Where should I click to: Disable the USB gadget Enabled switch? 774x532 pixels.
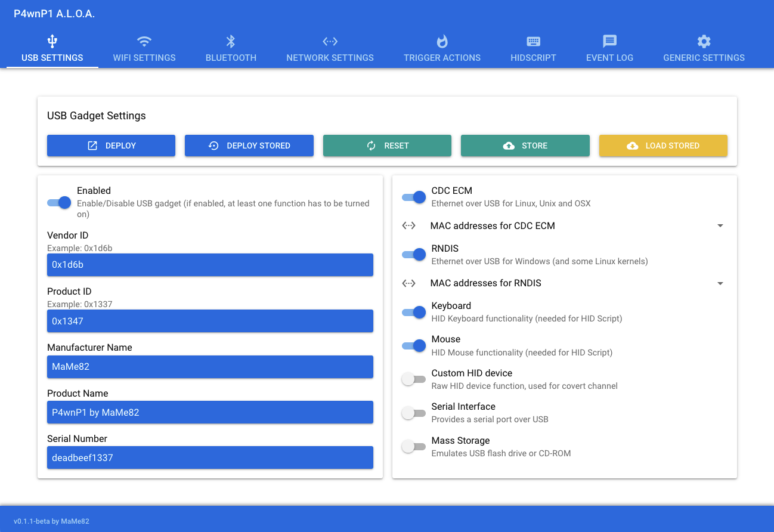point(59,203)
